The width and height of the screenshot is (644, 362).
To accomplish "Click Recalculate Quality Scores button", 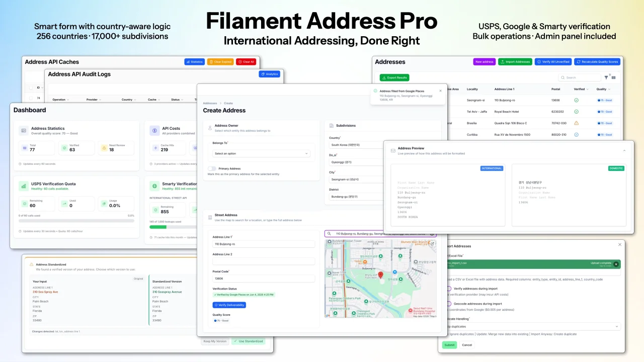I will 597,62.
